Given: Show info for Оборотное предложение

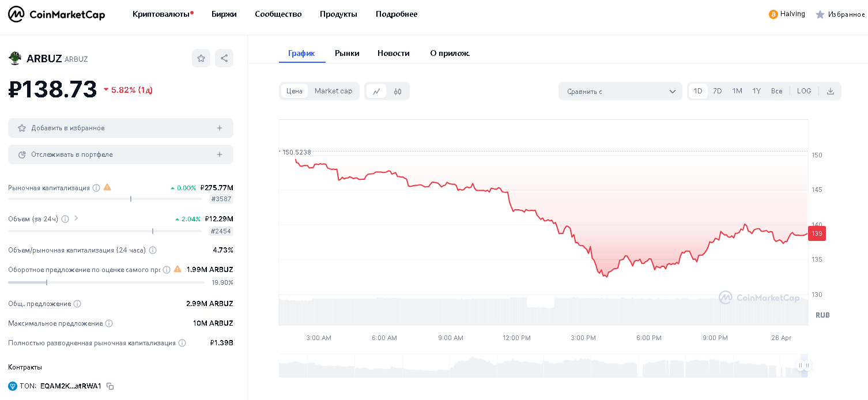Looking at the screenshot, I should [x=167, y=270].
